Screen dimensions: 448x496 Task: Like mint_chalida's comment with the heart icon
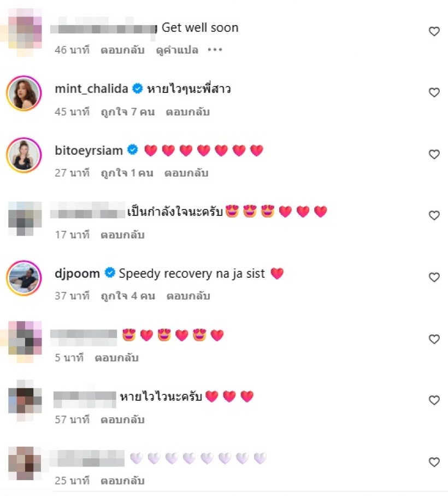coord(434,92)
